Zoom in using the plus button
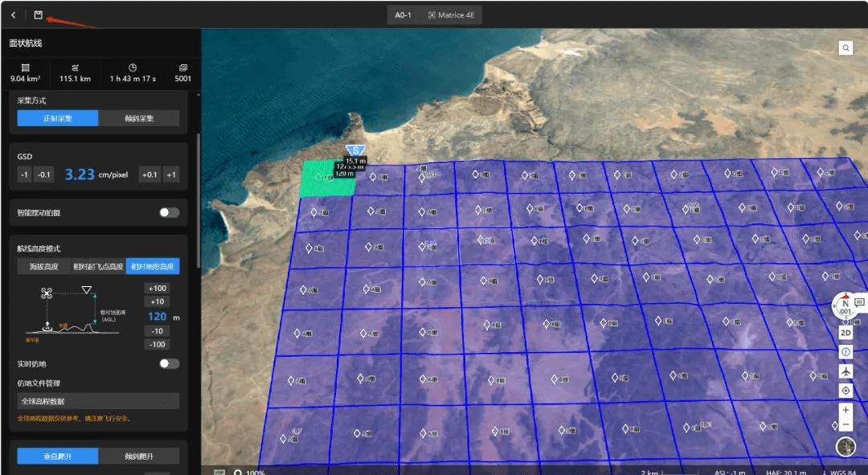The image size is (868, 475). (x=845, y=410)
